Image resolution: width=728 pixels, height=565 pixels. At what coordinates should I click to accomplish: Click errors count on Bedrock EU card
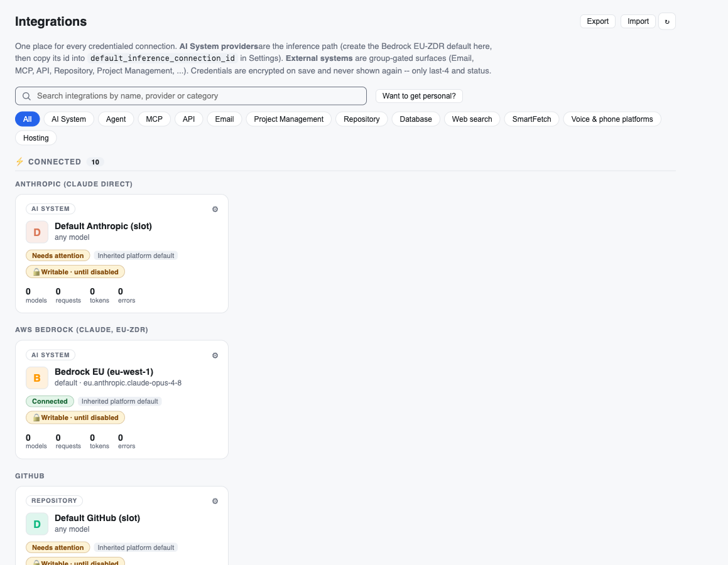pos(126,441)
